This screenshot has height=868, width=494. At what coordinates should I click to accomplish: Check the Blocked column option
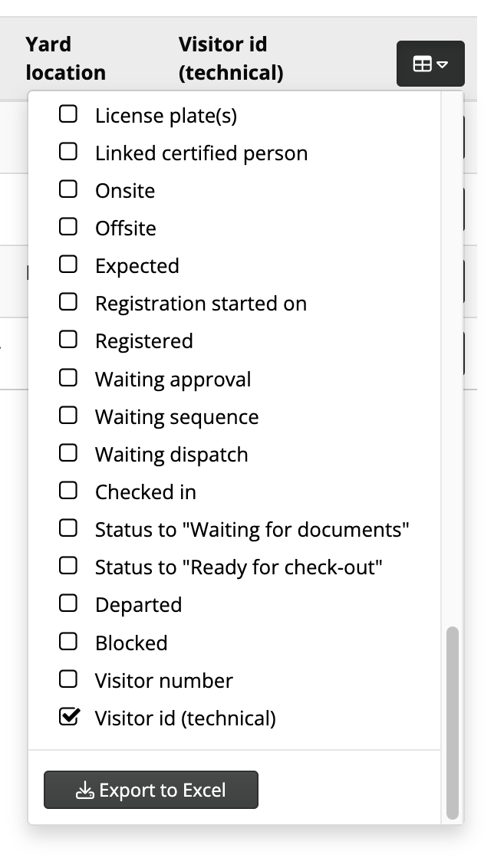tap(68, 642)
